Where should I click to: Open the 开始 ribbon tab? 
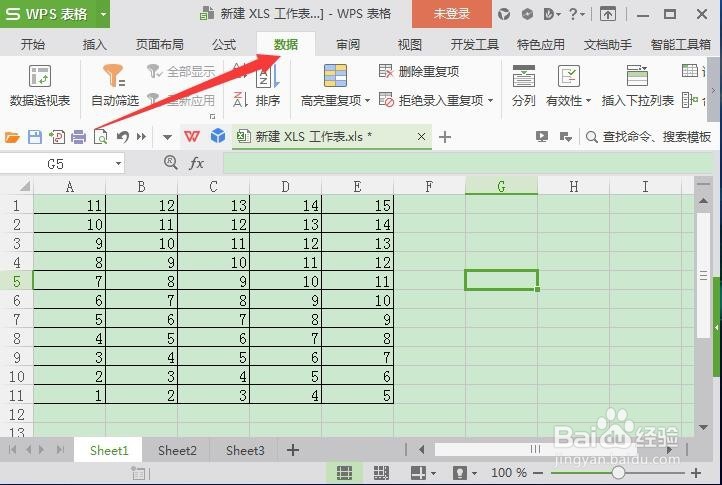pyautogui.click(x=33, y=44)
